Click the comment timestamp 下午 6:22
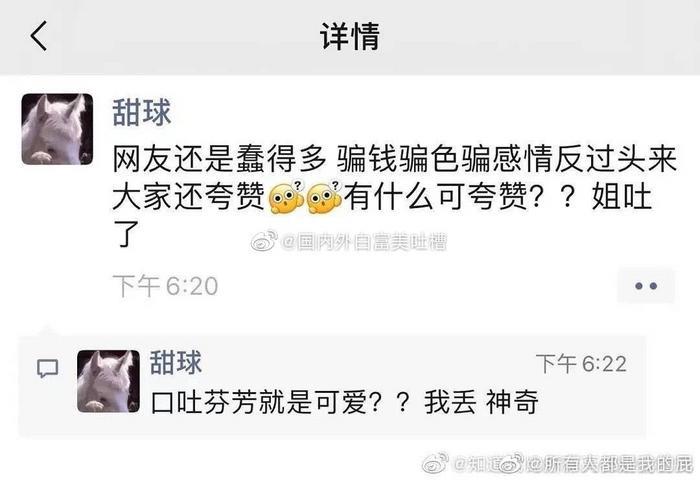 581,364
